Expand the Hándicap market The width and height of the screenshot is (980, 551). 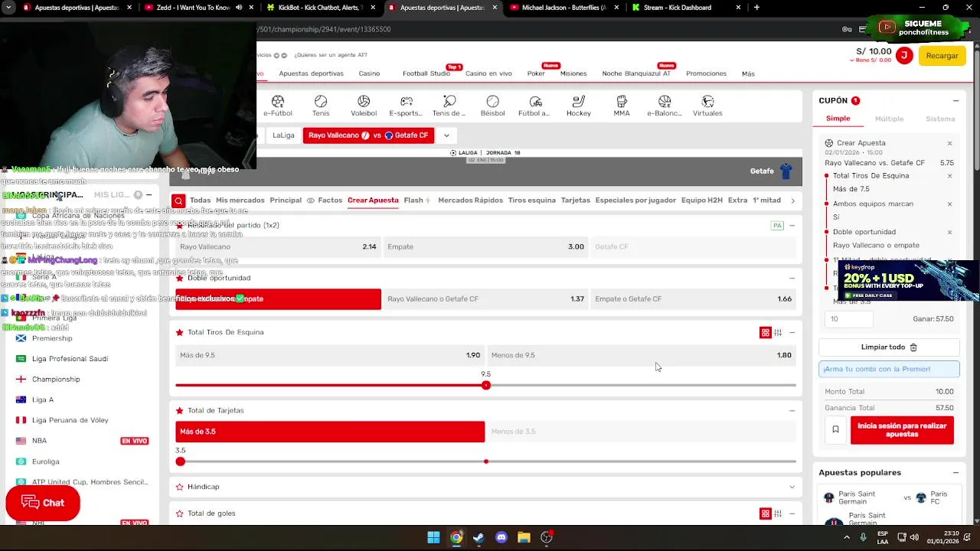(792, 487)
